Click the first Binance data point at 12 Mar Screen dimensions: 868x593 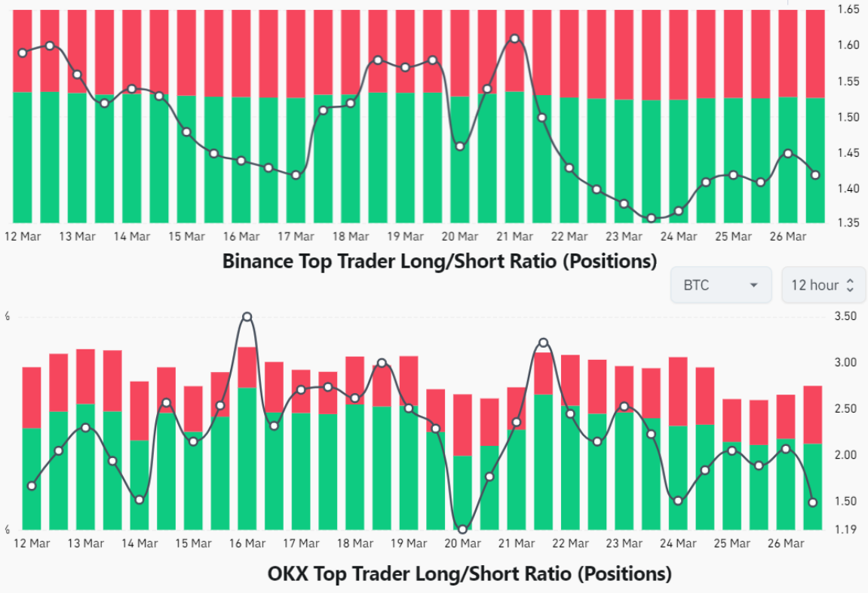23,53
